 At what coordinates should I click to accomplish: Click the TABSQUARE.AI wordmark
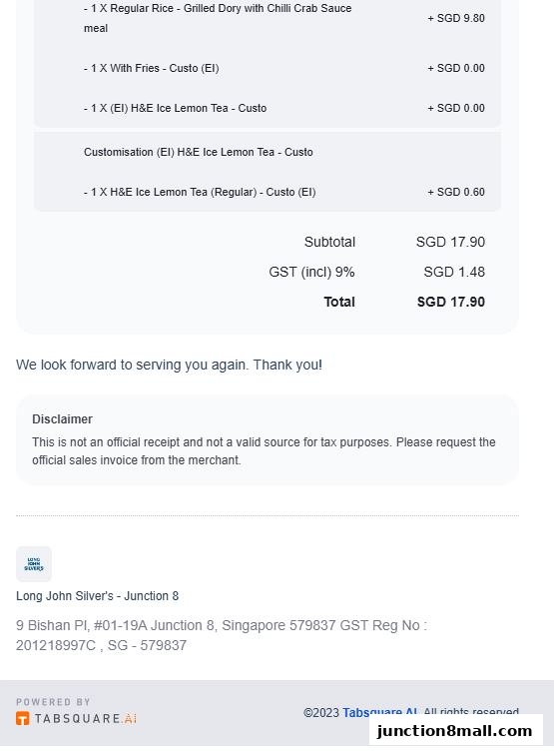tap(86, 718)
